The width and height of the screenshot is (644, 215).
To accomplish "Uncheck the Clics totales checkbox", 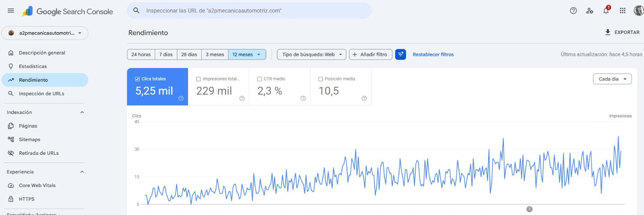I will pyautogui.click(x=137, y=79).
